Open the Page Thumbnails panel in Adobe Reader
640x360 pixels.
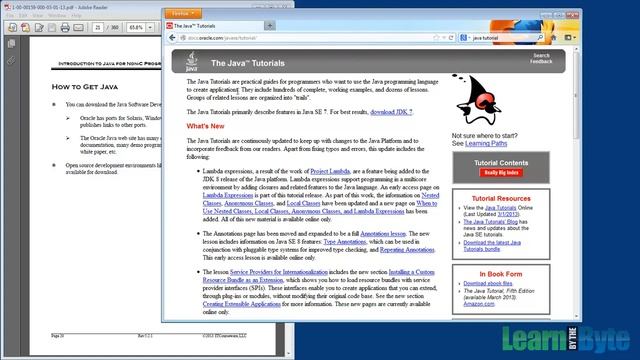click(11, 44)
